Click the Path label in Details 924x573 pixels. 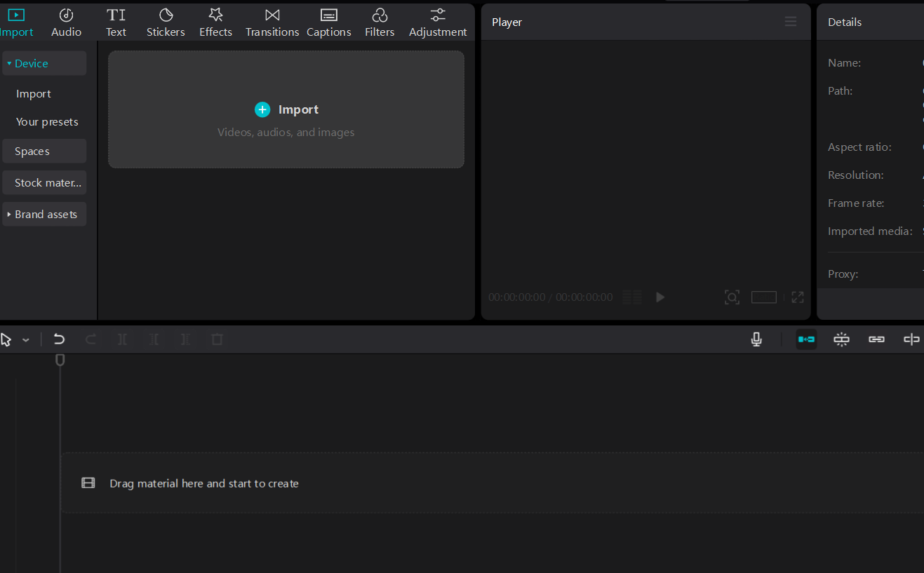tap(840, 91)
